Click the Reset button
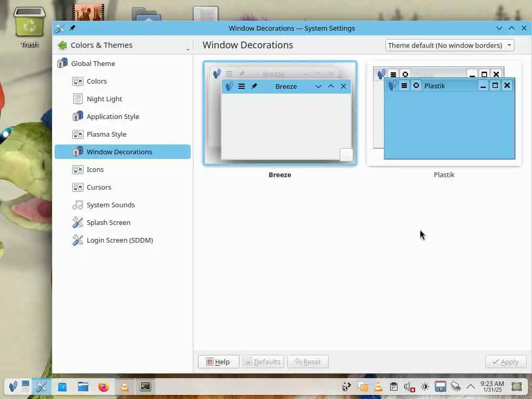The width and height of the screenshot is (532, 399). click(x=308, y=362)
